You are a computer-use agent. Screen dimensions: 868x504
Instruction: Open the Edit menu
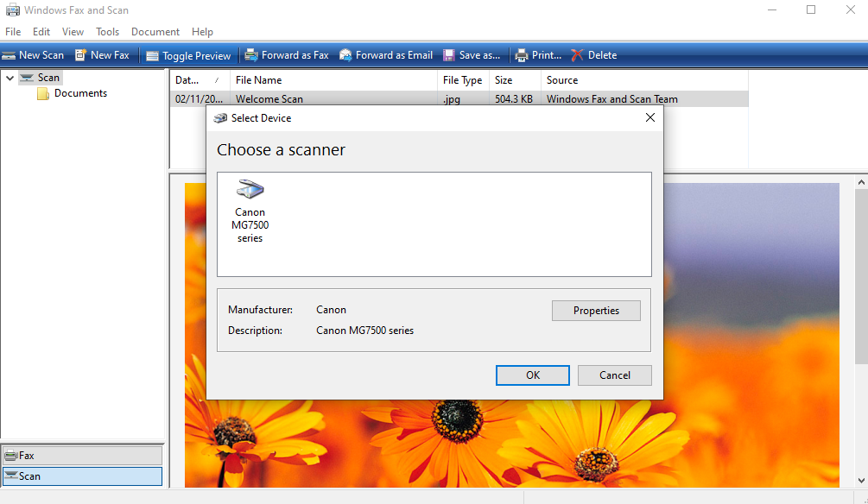coord(41,32)
